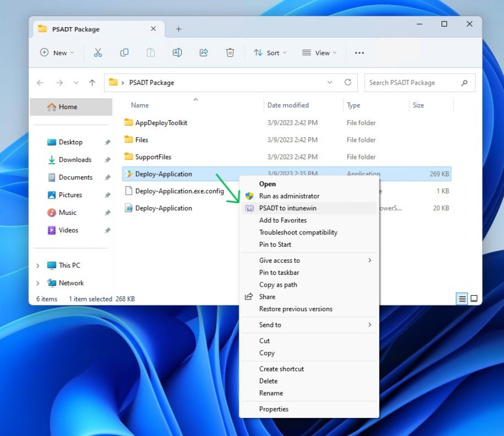Go forward with the right arrow
The image size is (504, 436).
tap(59, 83)
